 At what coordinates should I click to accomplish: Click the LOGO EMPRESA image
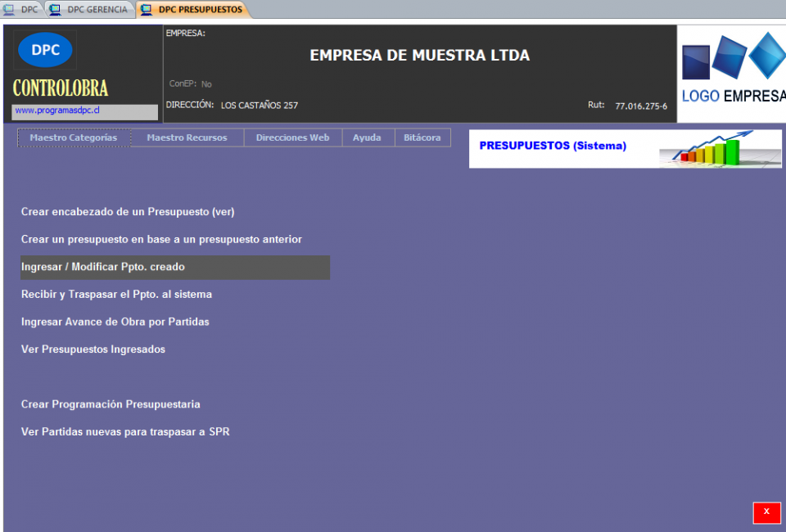pyautogui.click(x=733, y=74)
